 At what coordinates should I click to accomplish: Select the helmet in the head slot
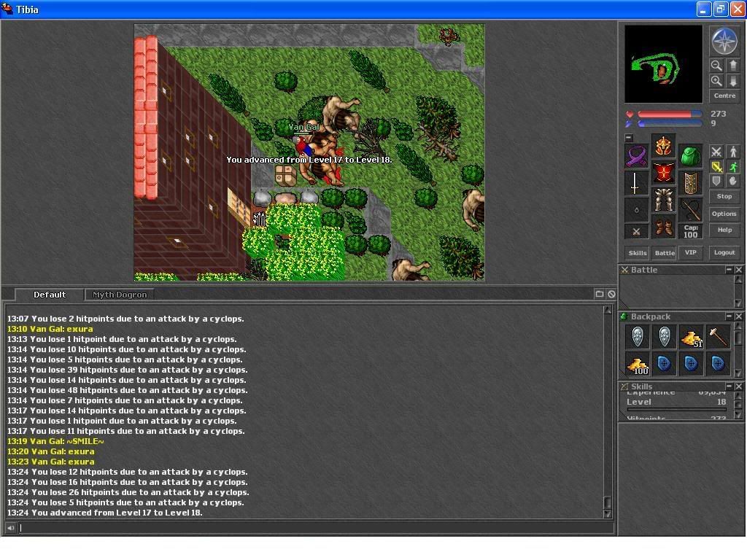pyautogui.click(x=663, y=147)
